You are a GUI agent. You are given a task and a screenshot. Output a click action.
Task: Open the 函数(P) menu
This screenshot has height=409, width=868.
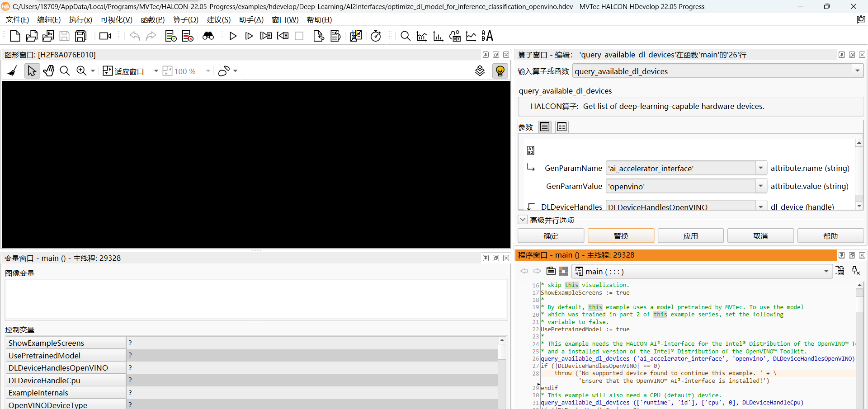153,20
